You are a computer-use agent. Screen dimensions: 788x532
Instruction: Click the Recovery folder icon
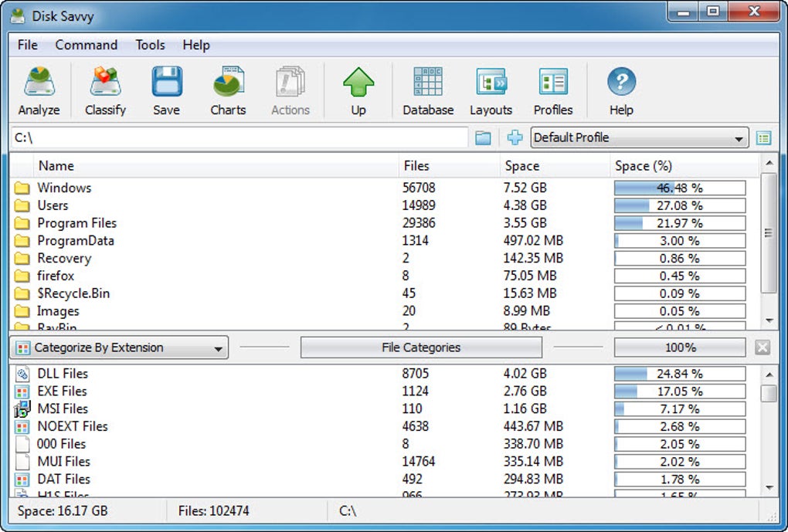tap(22, 259)
